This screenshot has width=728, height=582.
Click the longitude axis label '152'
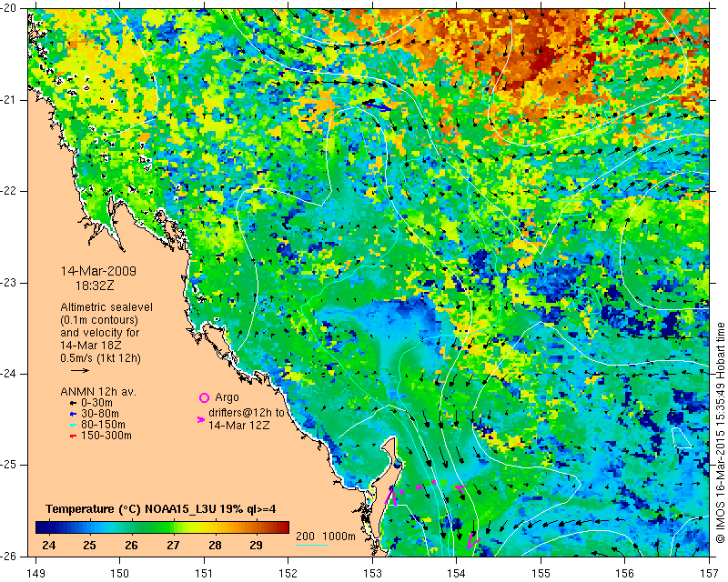click(288, 574)
